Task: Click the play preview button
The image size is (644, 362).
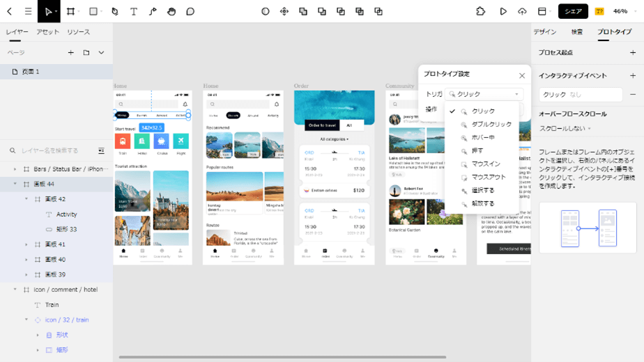Action: point(503,12)
